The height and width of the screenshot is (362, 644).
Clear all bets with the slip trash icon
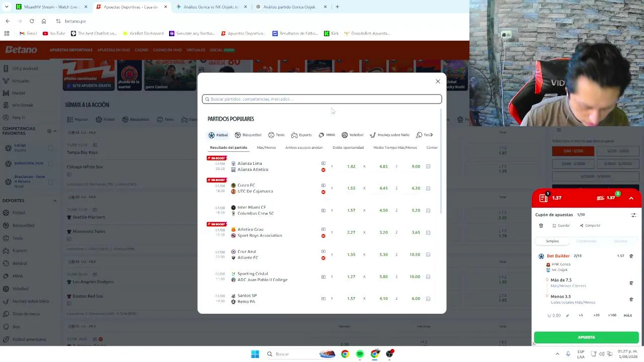pos(541,226)
